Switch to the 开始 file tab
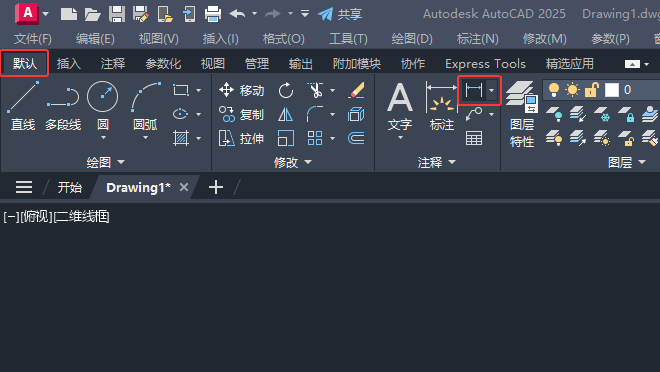Image resolution: width=660 pixels, height=372 pixels. [x=69, y=187]
